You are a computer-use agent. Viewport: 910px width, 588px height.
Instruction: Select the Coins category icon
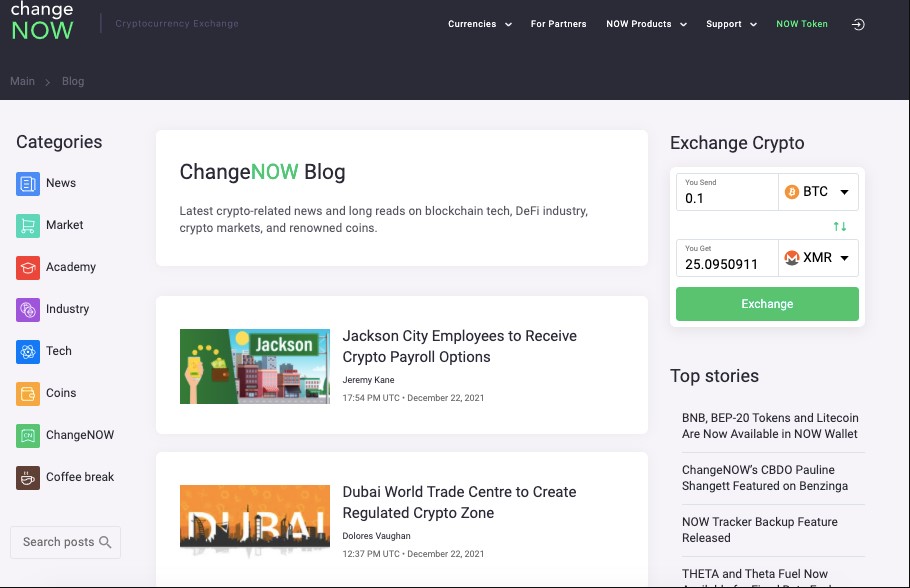click(28, 393)
